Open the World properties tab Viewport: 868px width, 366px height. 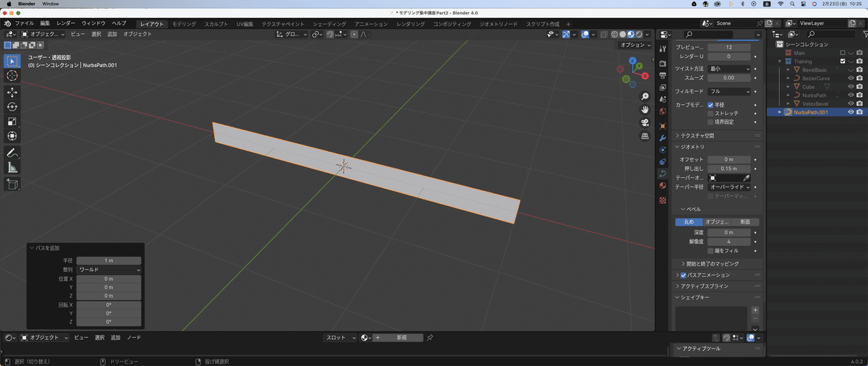click(x=663, y=111)
